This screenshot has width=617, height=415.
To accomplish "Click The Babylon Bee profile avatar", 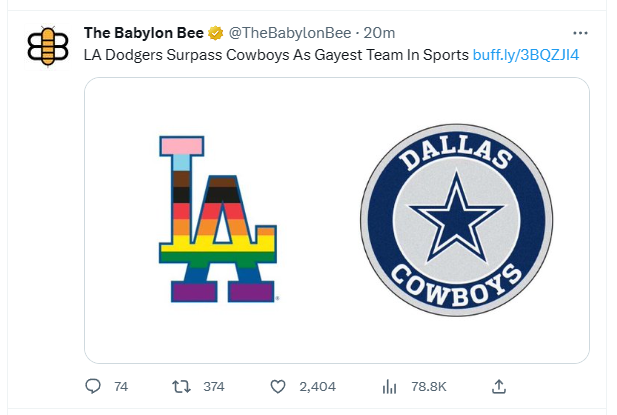I will tap(48, 46).
